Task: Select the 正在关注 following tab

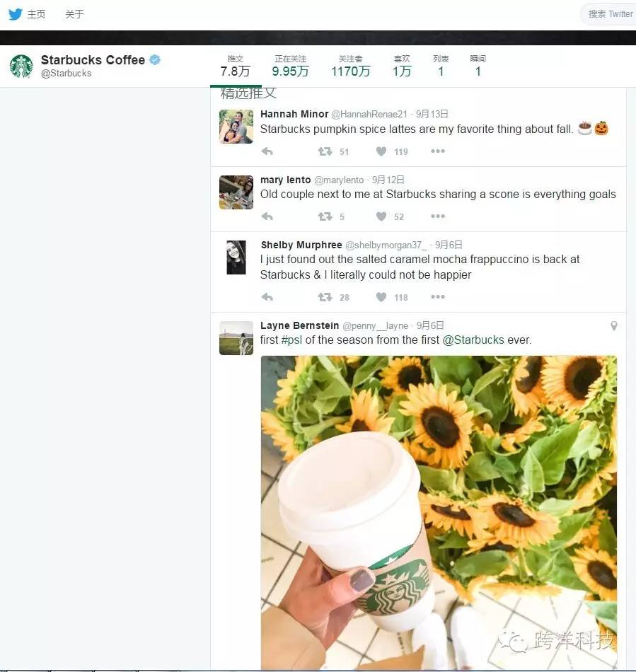Action: point(290,66)
